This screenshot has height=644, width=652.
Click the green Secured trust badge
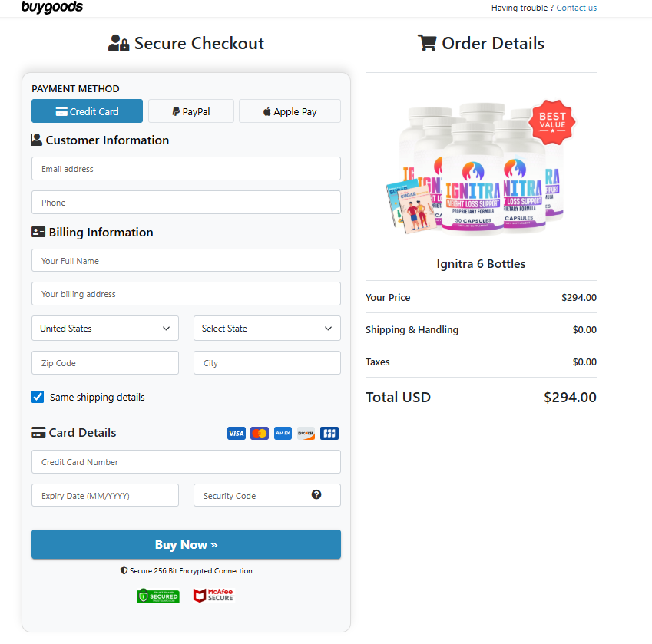pos(158,596)
